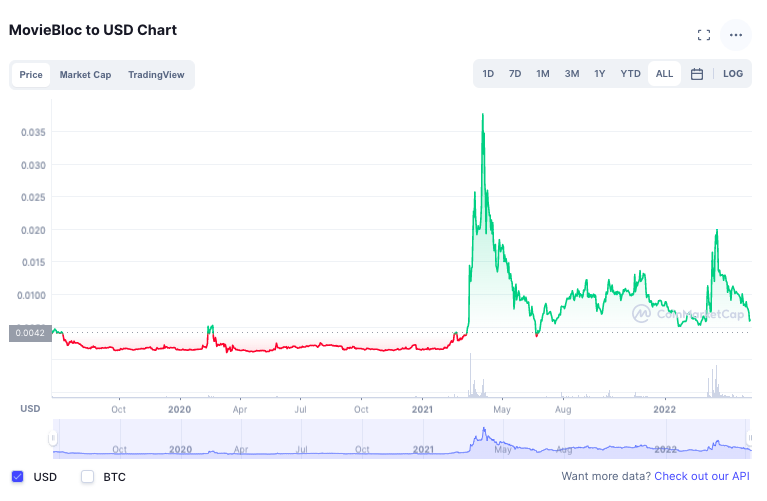Click the 2021 x-axis date label
Screen dimensions: 767x501
pyautogui.click(x=422, y=410)
